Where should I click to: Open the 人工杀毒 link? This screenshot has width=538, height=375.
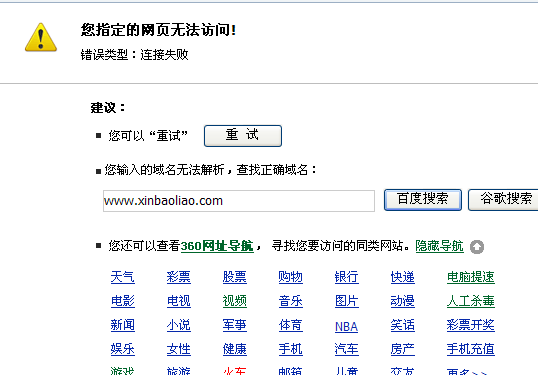tap(471, 301)
